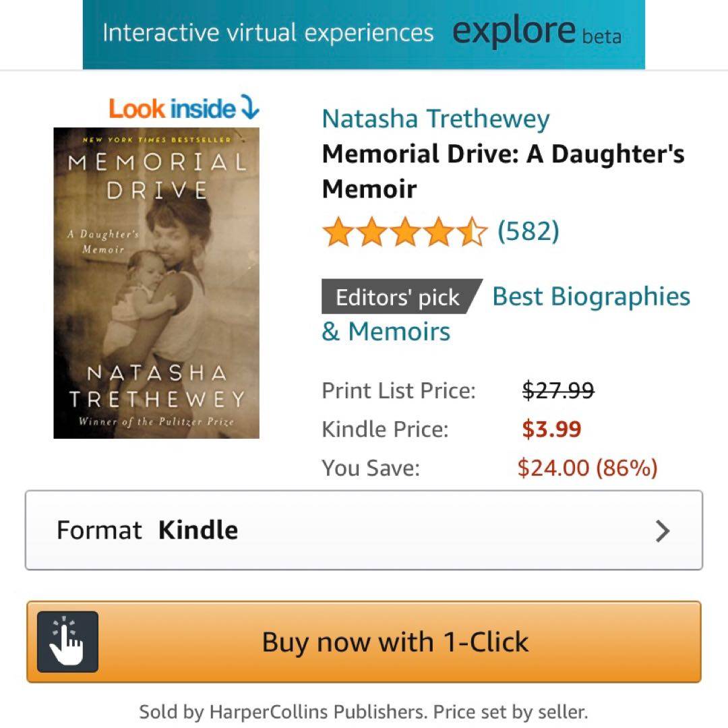Open the Format Kindle selector
Viewport: 728px width, 728px height.
364,530
